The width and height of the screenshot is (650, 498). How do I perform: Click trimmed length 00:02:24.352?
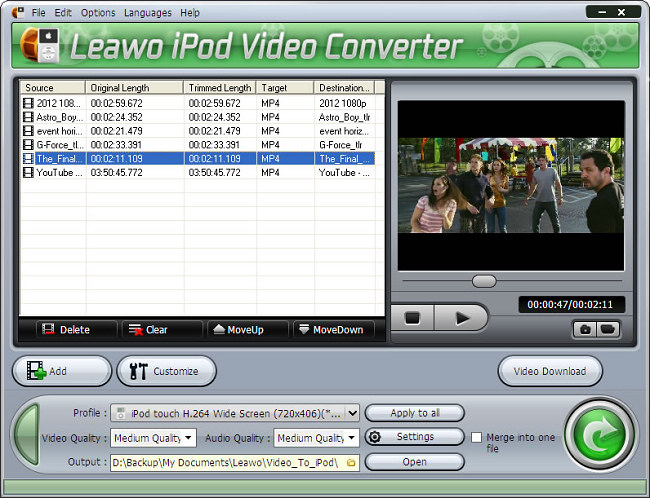pyautogui.click(x=214, y=117)
